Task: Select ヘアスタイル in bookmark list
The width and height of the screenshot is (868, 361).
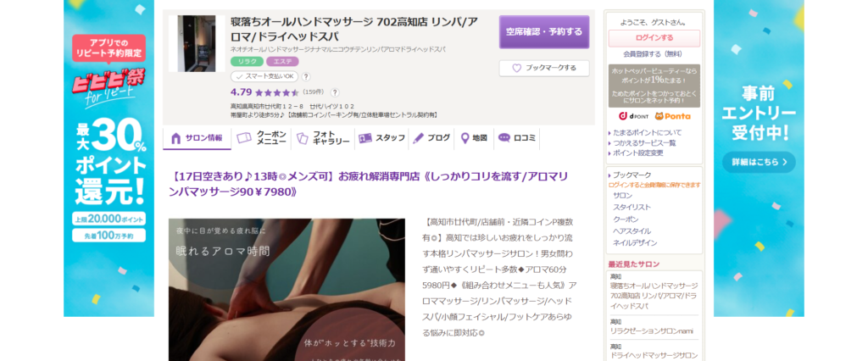Action: click(632, 231)
